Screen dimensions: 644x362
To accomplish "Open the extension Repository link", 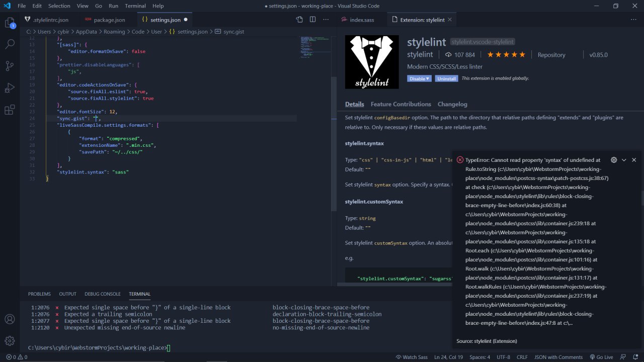I will 551,55.
